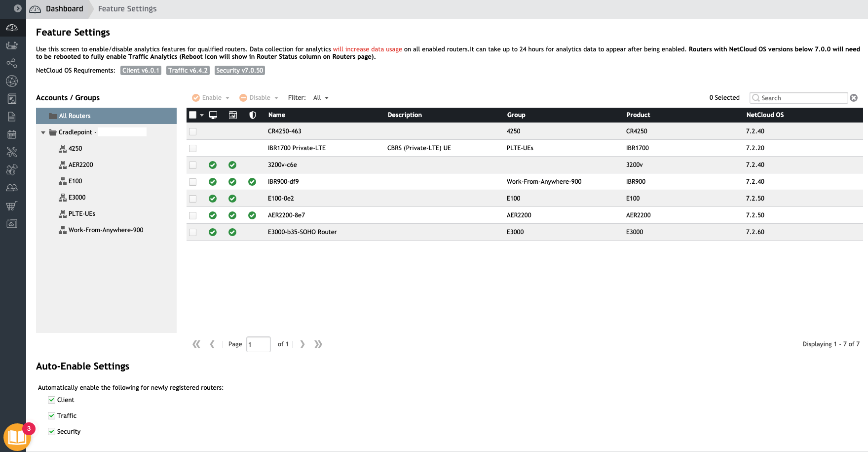Select the Work-From-Anywhere-900 group in tree

[x=106, y=230]
